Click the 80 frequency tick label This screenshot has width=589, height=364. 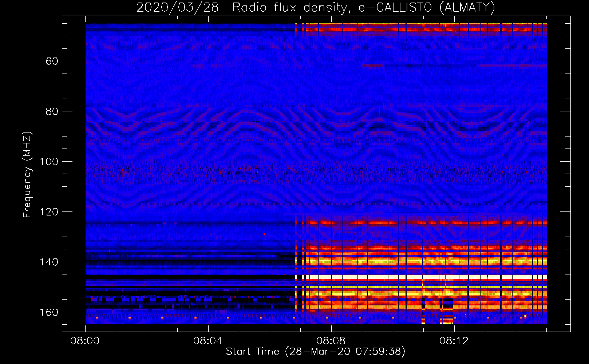52,111
